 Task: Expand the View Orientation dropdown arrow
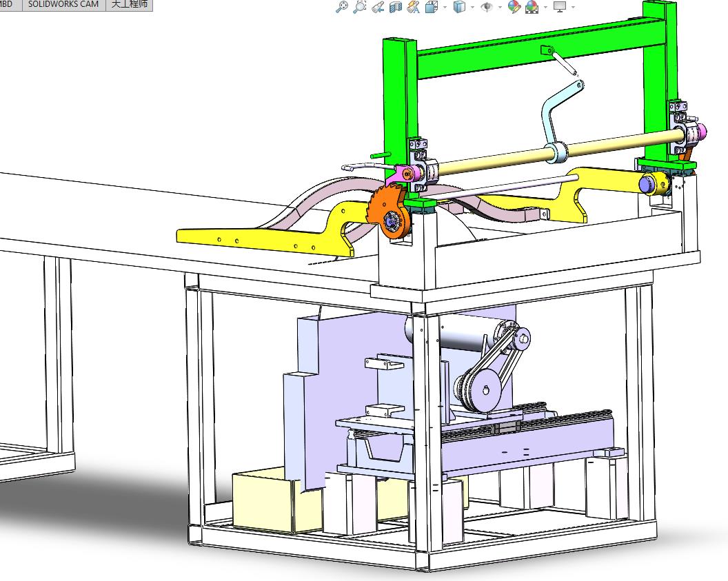pyautogui.click(x=445, y=8)
